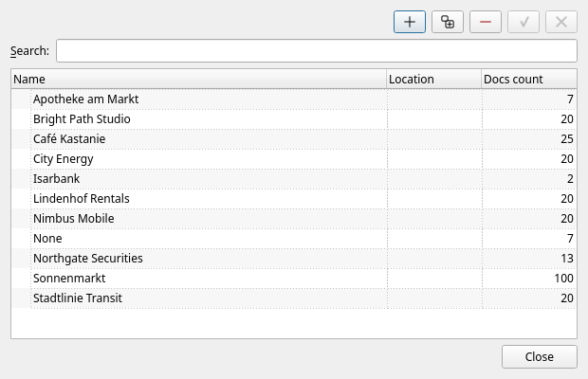Viewport: 588px width, 379px height.
Task: Select the Northgate Securities row
Action: click(x=294, y=258)
